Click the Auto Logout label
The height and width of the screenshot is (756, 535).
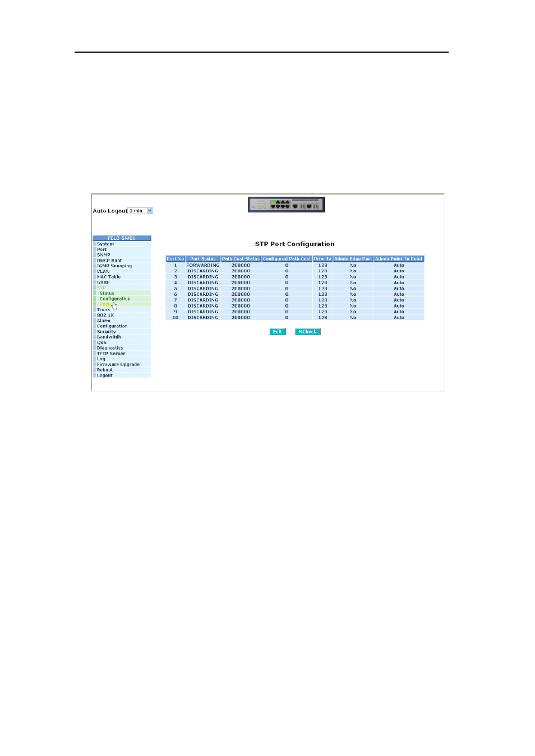[110, 211]
